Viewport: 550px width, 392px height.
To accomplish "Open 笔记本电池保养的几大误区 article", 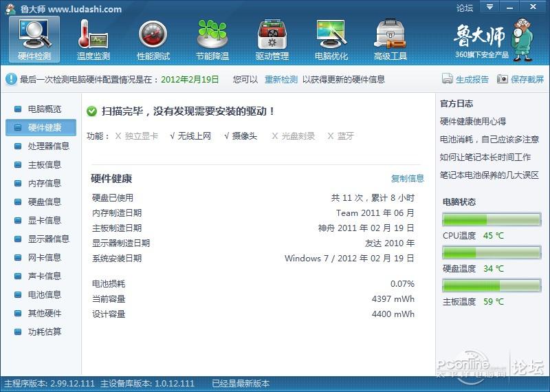I will [489, 175].
